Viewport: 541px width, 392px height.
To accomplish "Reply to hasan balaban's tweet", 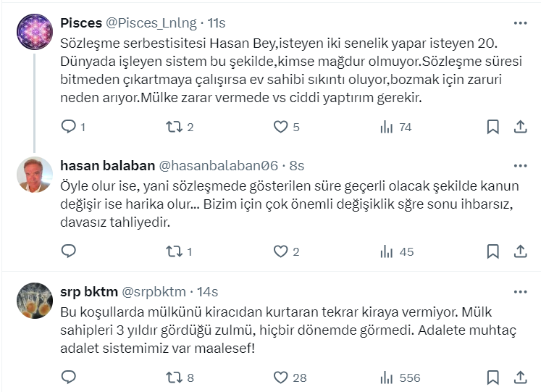I will tap(68, 251).
